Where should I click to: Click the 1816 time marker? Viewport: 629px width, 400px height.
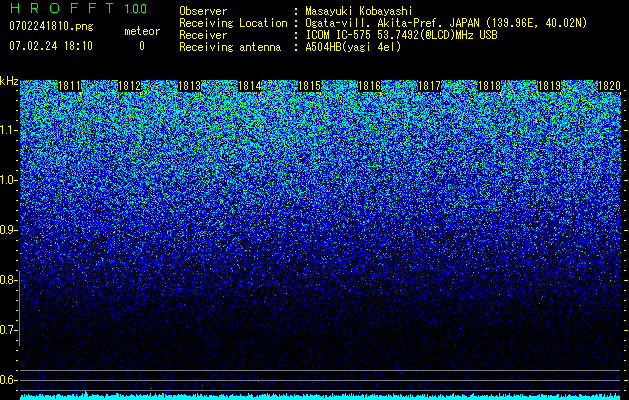[369, 86]
